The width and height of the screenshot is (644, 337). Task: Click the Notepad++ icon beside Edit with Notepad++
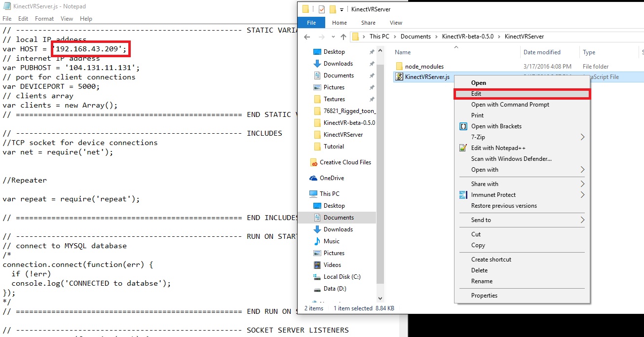pos(463,148)
